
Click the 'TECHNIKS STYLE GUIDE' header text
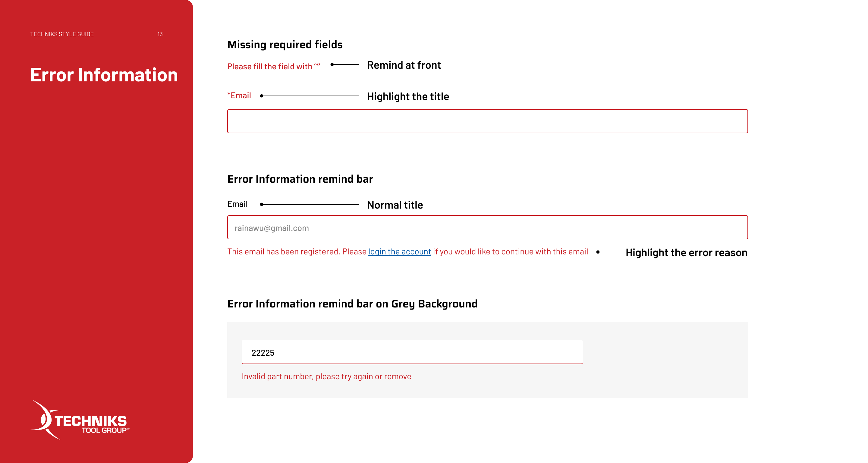[x=62, y=34]
